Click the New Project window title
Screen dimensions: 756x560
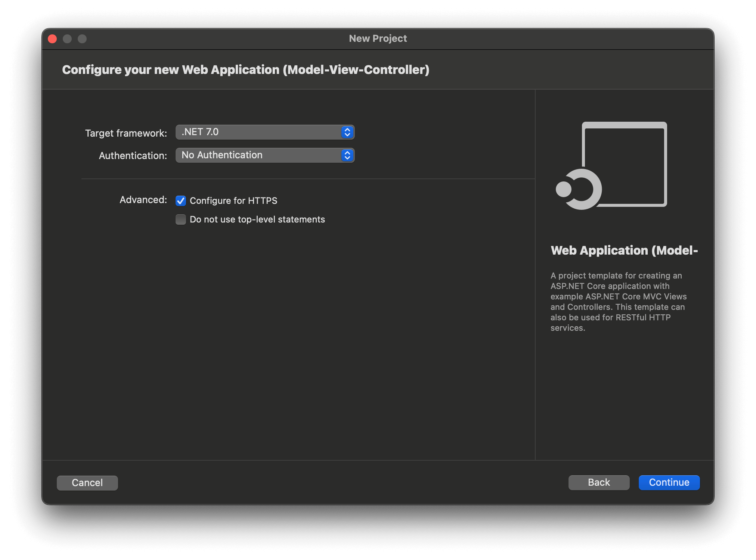pyautogui.click(x=378, y=38)
